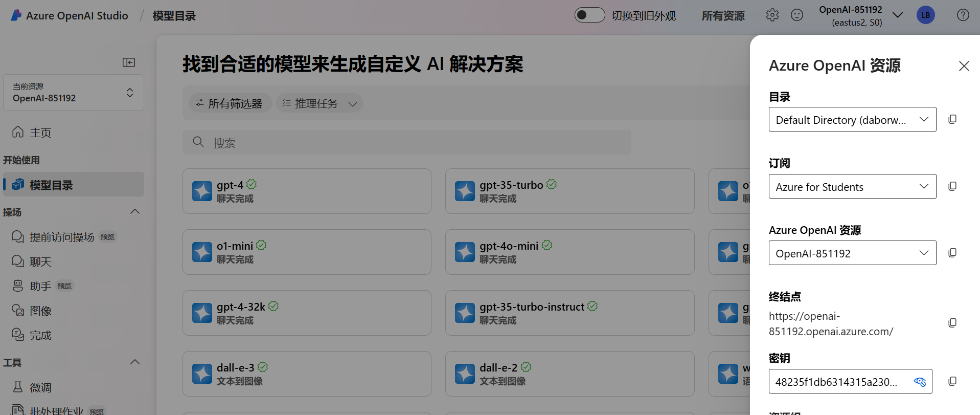This screenshot has width=980, height=415.
Task: Click the gpt-35-turbo model icon
Action: pyautogui.click(x=465, y=191)
